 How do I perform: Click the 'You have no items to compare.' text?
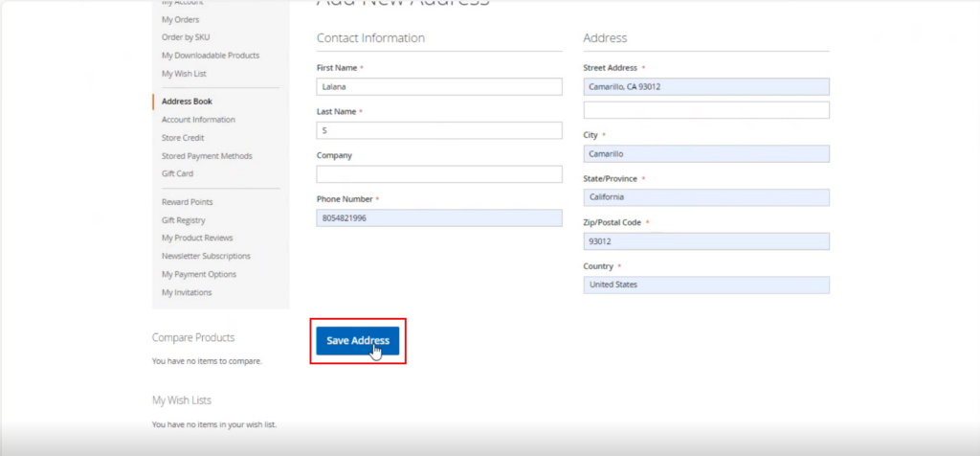coord(207,361)
